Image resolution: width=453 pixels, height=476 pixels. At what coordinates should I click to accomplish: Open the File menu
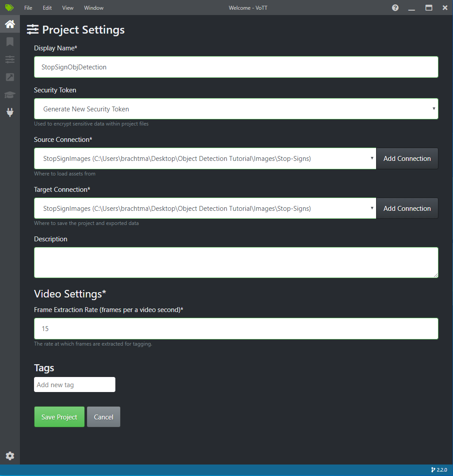(28, 8)
